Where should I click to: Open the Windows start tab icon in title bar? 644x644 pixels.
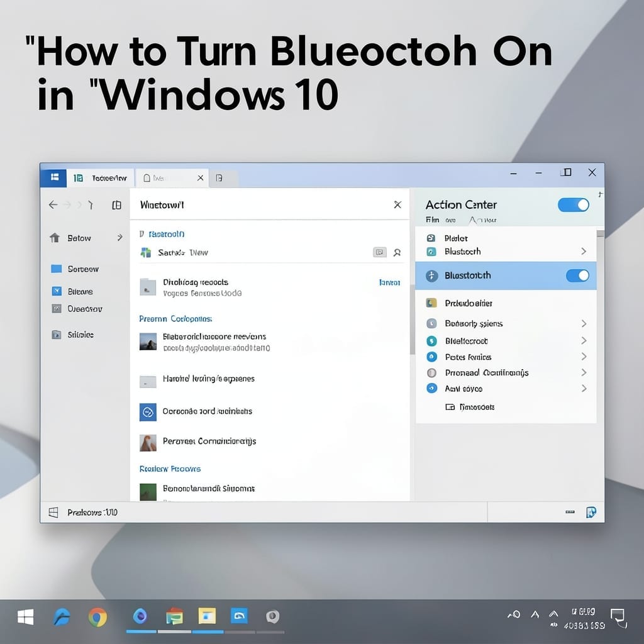54,177
